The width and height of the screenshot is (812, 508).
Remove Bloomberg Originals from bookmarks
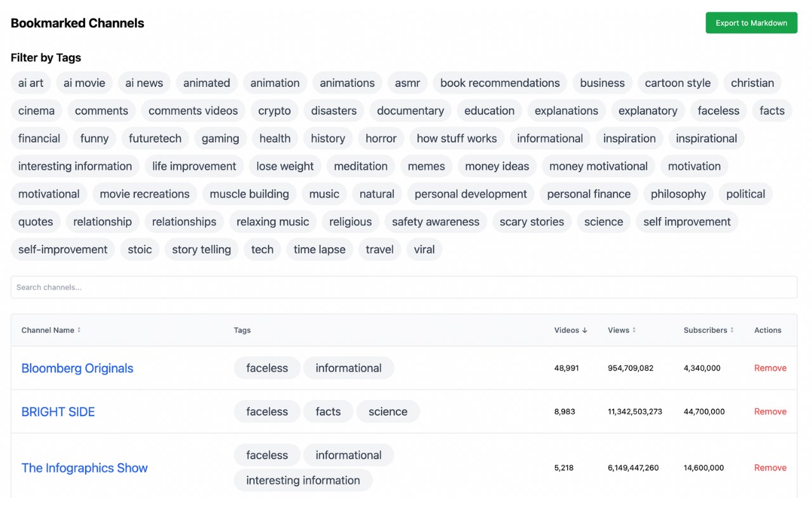pos(770,368)
